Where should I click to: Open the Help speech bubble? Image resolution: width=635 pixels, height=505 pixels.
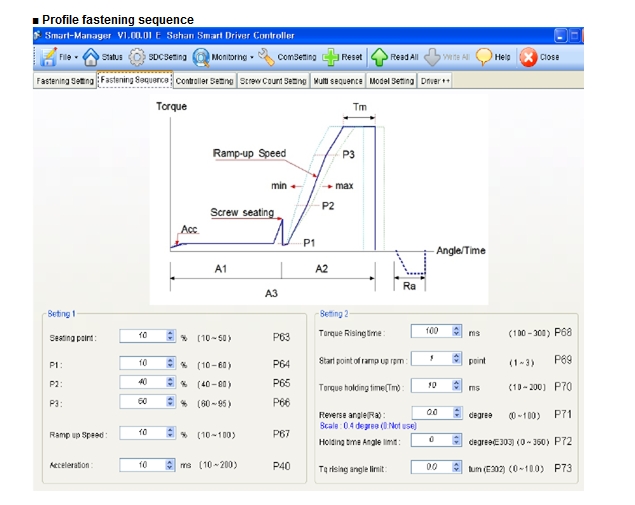484,57
